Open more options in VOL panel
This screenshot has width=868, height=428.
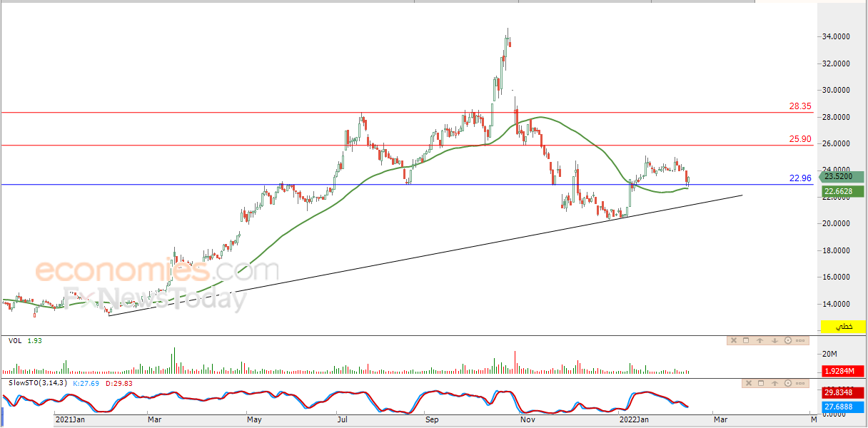(x=800, y=341)
